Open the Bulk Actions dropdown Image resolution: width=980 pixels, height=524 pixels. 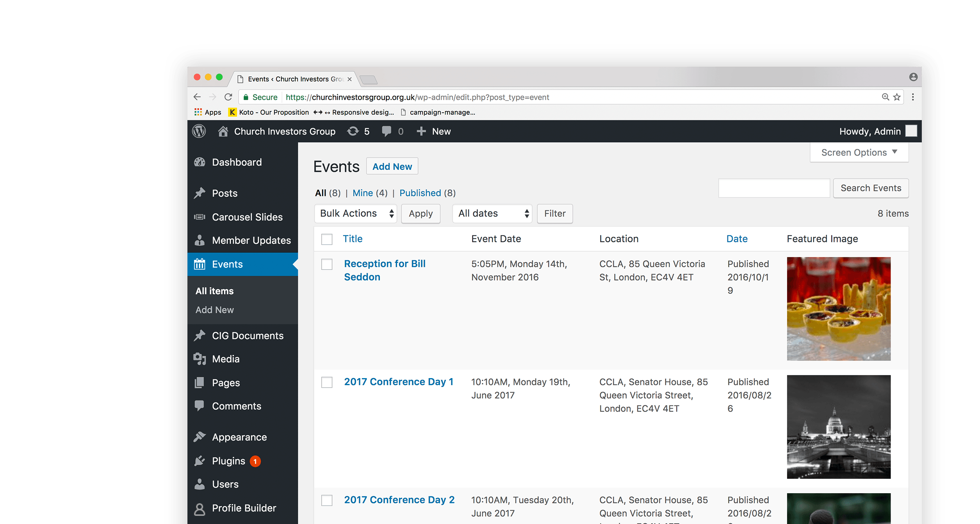click(x=355, y=213)
